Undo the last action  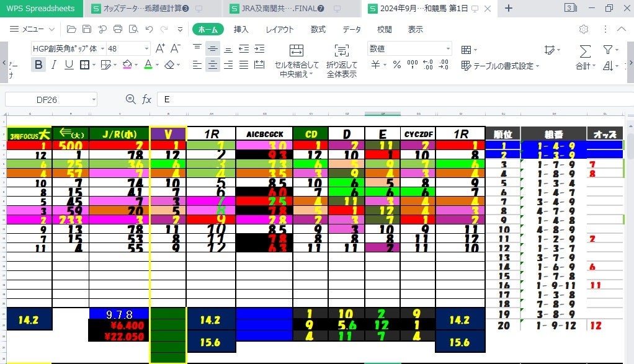coord(150,29)
